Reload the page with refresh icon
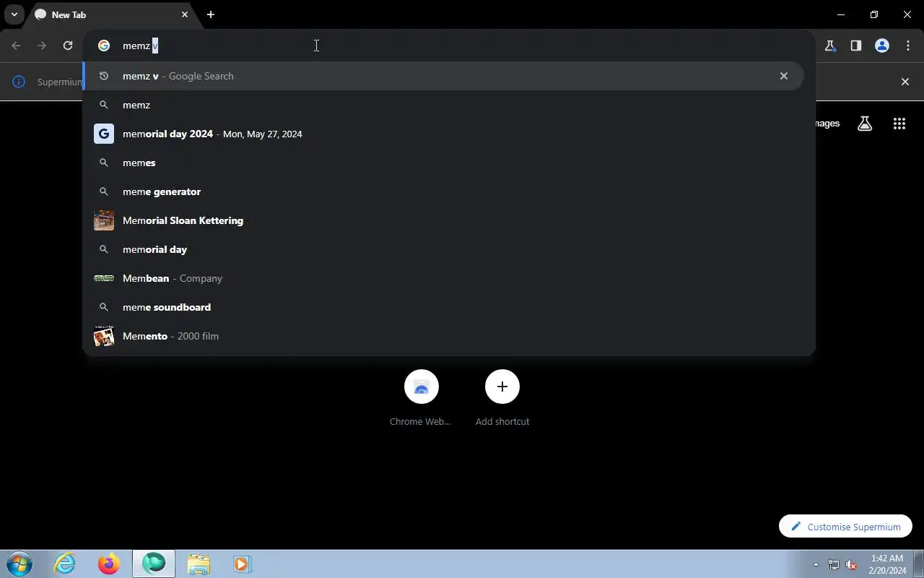924x578 pixels. (68, 46)
